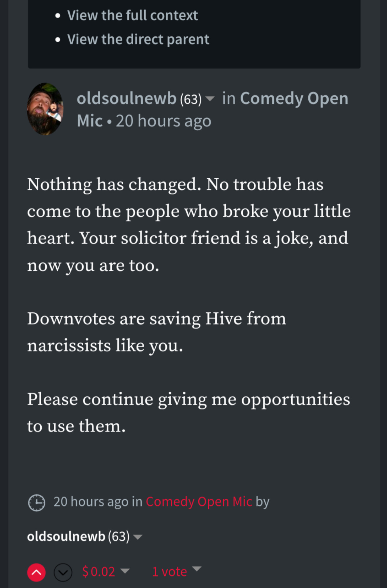Viewport: 387px width, 588px height.
Task: Open oldsoulnewb's profile avatar
Action: pos(45,109)
